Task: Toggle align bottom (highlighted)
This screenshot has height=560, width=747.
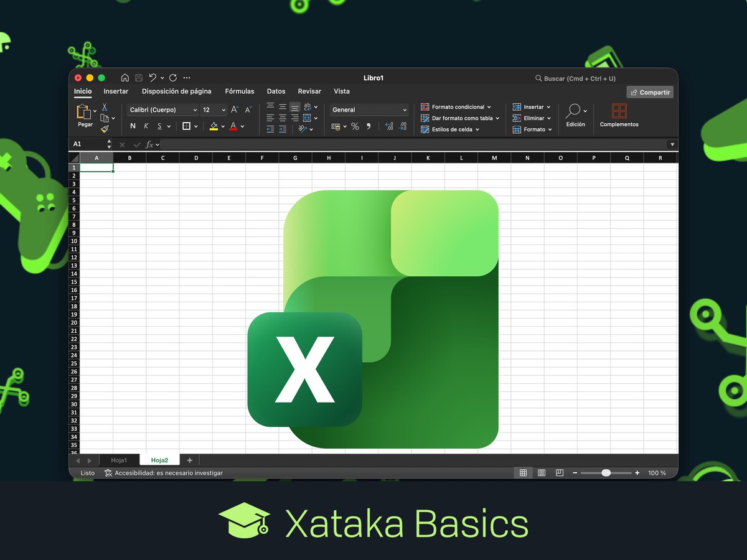Action: (x=295, y=107)
